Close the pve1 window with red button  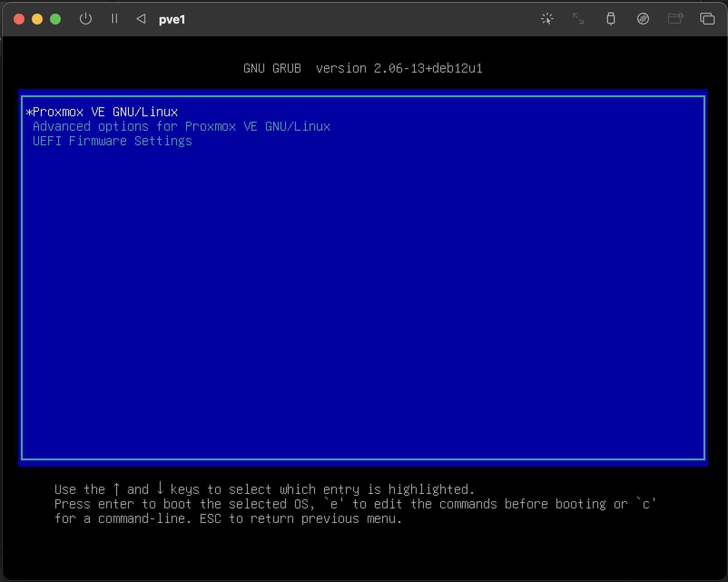tap(19, 19)
